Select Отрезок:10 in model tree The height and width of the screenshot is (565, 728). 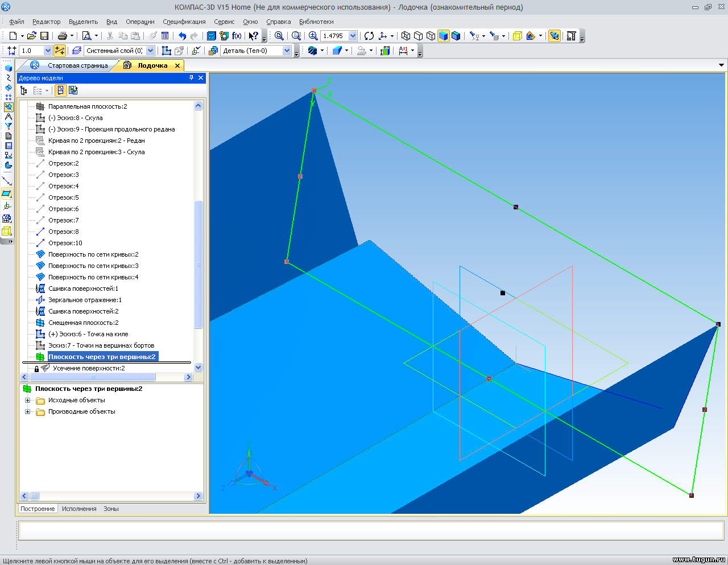click(x=65, y=243)
